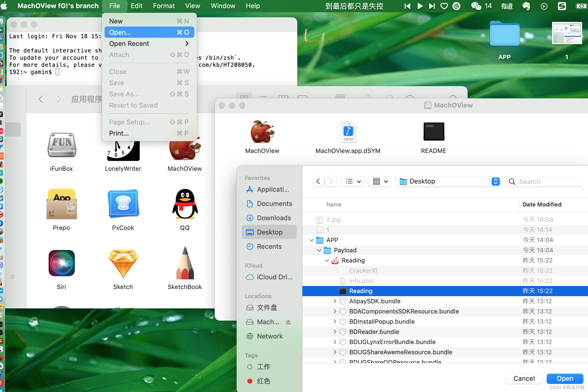Expand BDUGShareAwemeResource.bundle
Screen dimensions: 588x392
(335, 352)
